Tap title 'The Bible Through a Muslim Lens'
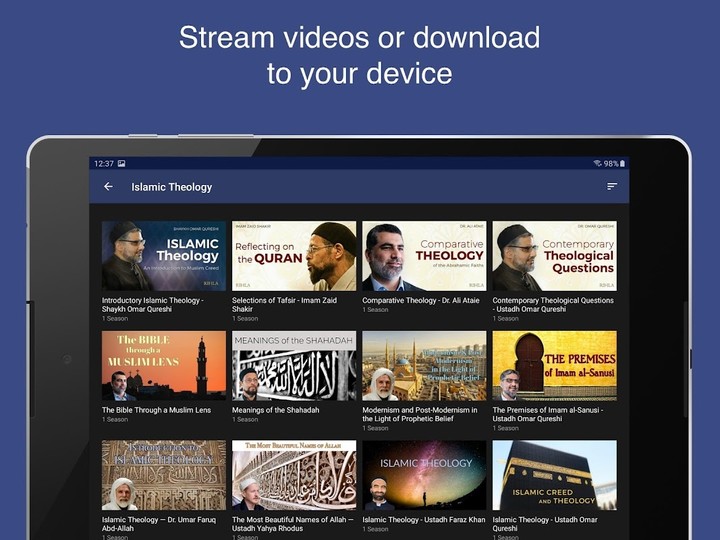 [x=157, y=410]
